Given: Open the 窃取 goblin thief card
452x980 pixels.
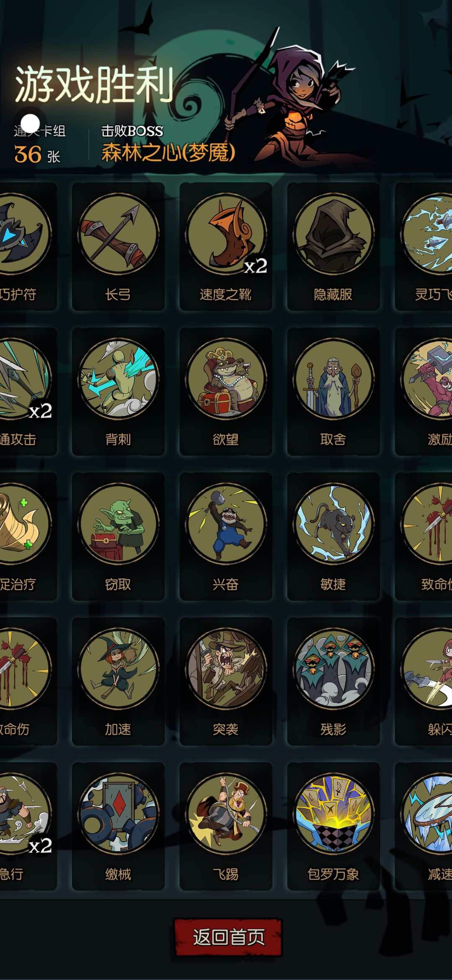Looking at the screenshot, I should [118, 536].
